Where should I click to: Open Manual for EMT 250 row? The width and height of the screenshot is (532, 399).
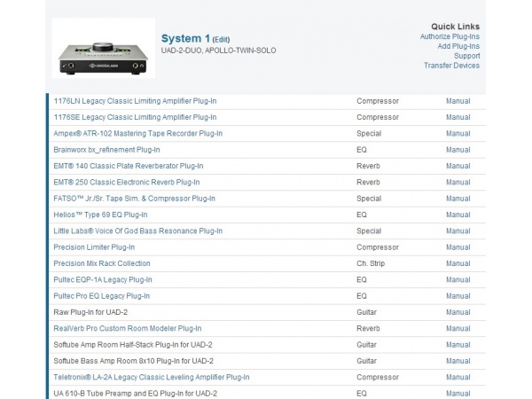pyautogui.click(x=458, y=183)
